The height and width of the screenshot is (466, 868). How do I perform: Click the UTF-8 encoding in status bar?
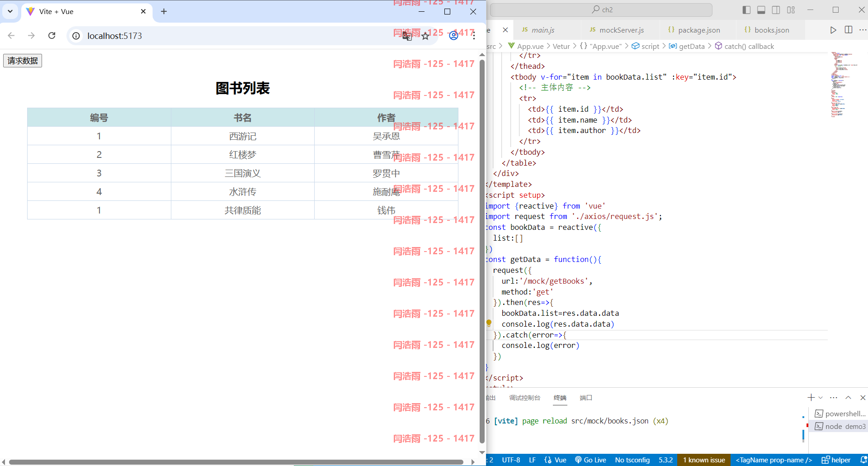511,460
